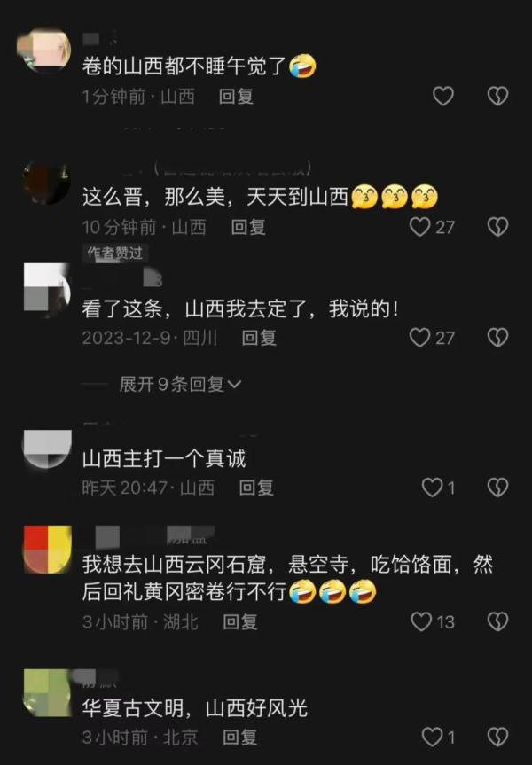Open avatar of 云冈石窟 commenter
The height and width of the screenshot is (765, 532).
pos(47,549)
